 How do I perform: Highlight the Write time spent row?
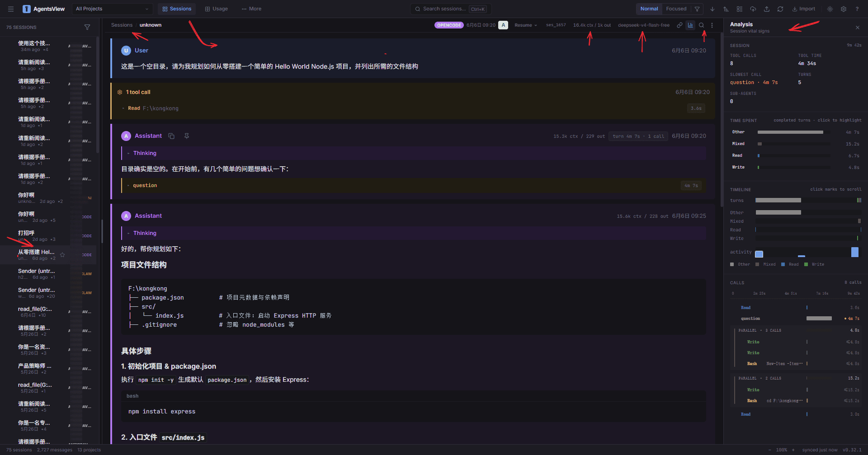796,167
